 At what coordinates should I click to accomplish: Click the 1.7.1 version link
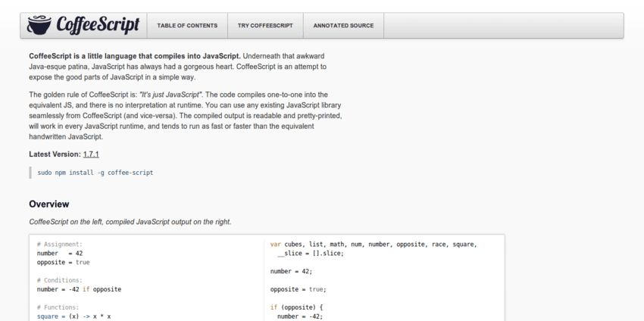click(x=91, y=154)
